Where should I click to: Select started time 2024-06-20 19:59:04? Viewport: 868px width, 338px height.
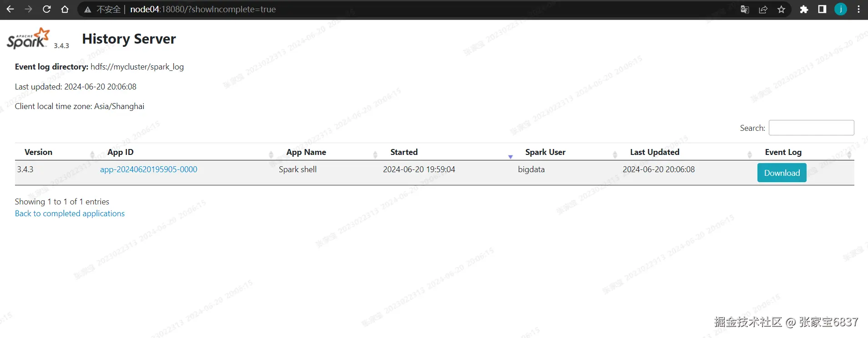click(419, 169)
